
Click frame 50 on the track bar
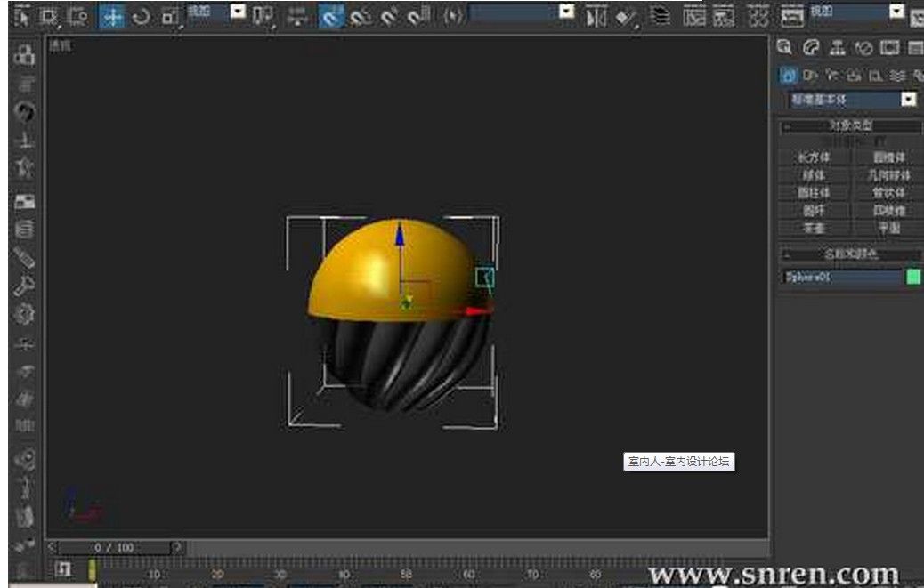click(406, 574)
